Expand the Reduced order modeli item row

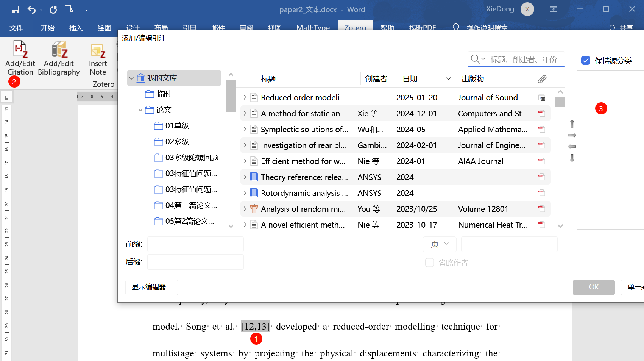[x=245, y=98]
